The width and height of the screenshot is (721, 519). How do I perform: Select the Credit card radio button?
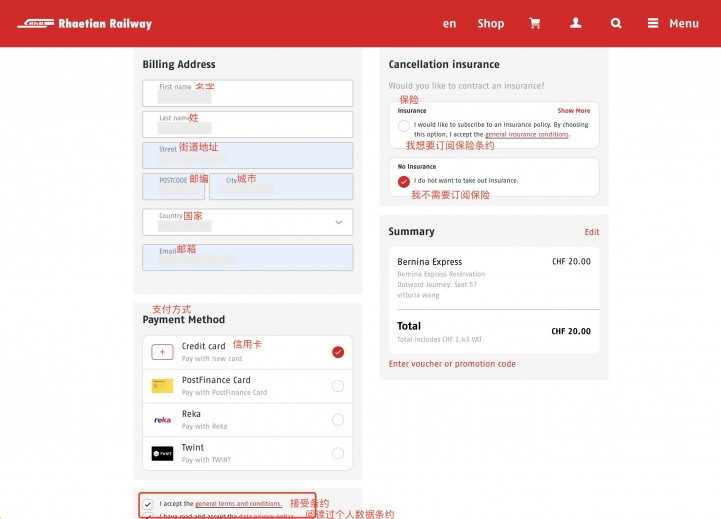pyautogui.click(x=338, y=352)
